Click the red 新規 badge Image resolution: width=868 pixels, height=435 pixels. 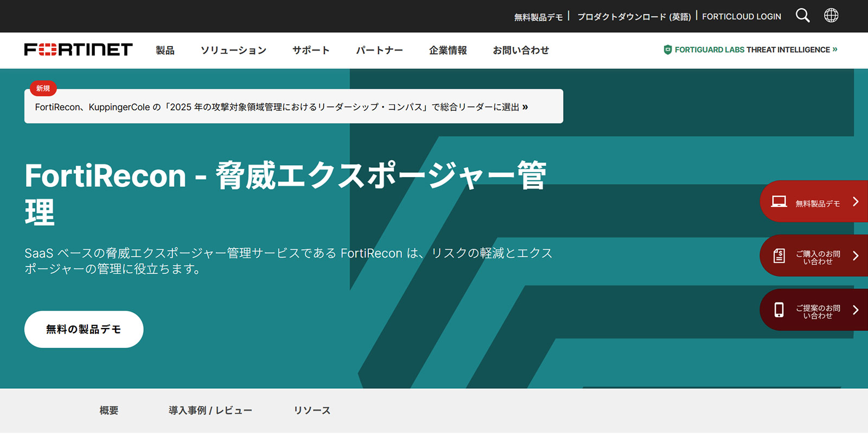click(x=43, y=88)
